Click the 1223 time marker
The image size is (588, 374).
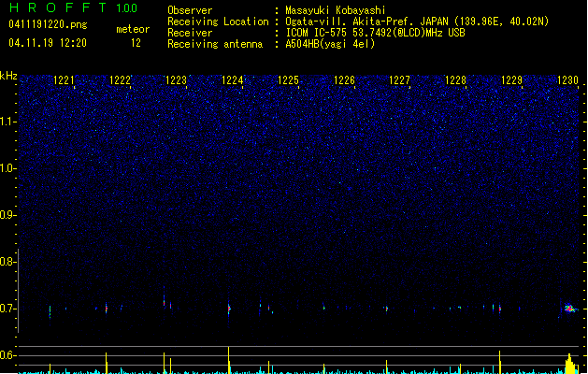[x=176, y=80]
